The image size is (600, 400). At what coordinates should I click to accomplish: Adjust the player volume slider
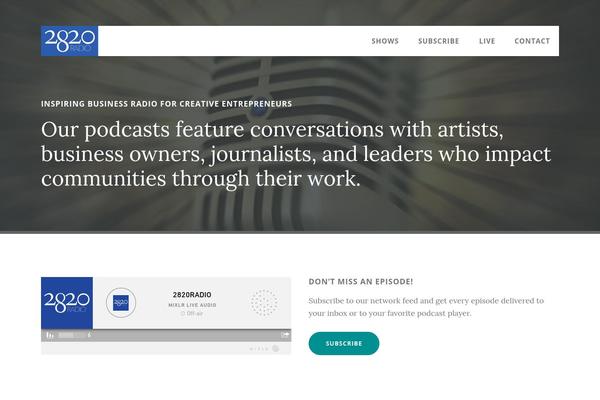(x=71, y=335)
